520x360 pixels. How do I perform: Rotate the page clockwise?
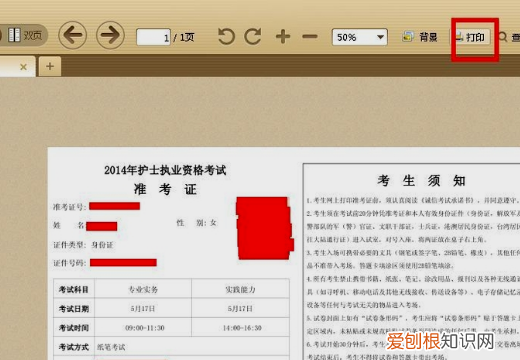tap(253, 36)
